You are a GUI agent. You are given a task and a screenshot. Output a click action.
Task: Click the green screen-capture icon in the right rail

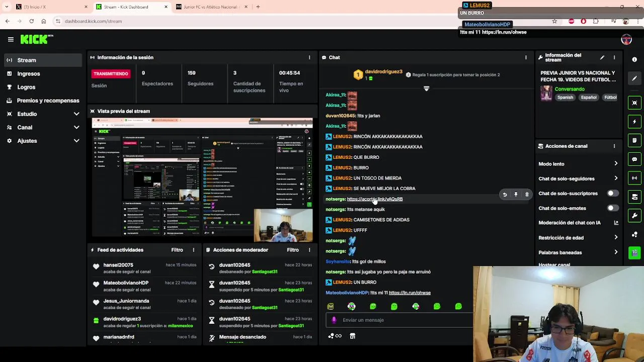coord(634,103)
